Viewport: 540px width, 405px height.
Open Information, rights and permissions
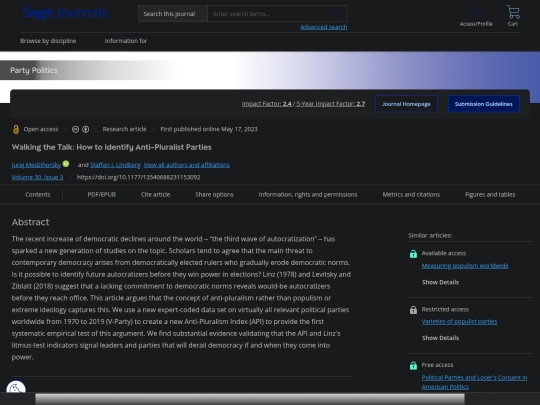308,195
